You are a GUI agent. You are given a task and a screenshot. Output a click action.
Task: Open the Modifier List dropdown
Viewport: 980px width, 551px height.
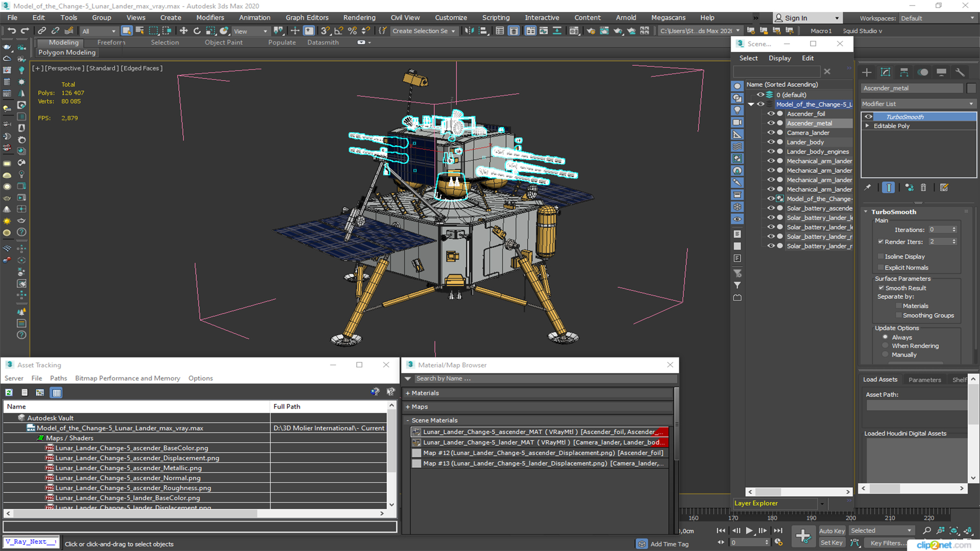[918, 104]
